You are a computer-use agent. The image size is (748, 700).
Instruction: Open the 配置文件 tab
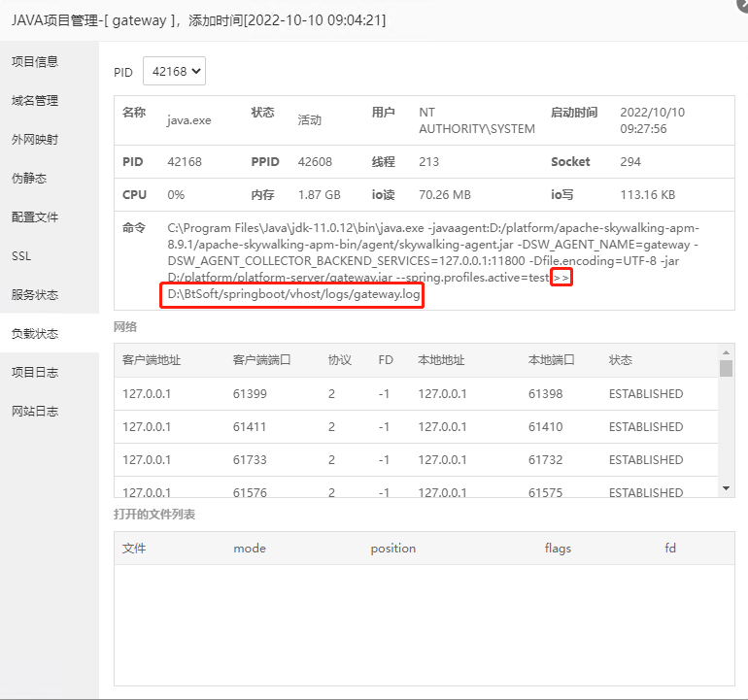pos(35,217)
